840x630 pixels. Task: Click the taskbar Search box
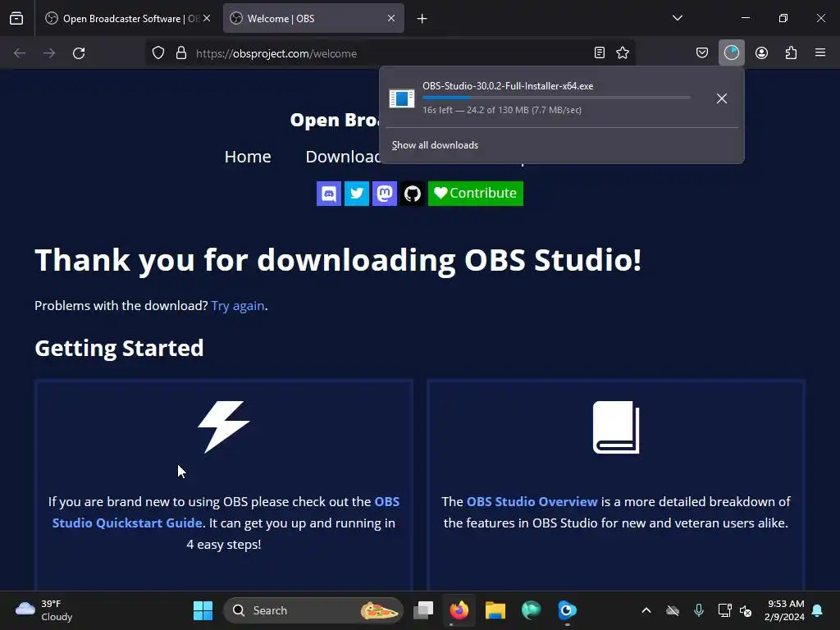[x=313, y=610]
